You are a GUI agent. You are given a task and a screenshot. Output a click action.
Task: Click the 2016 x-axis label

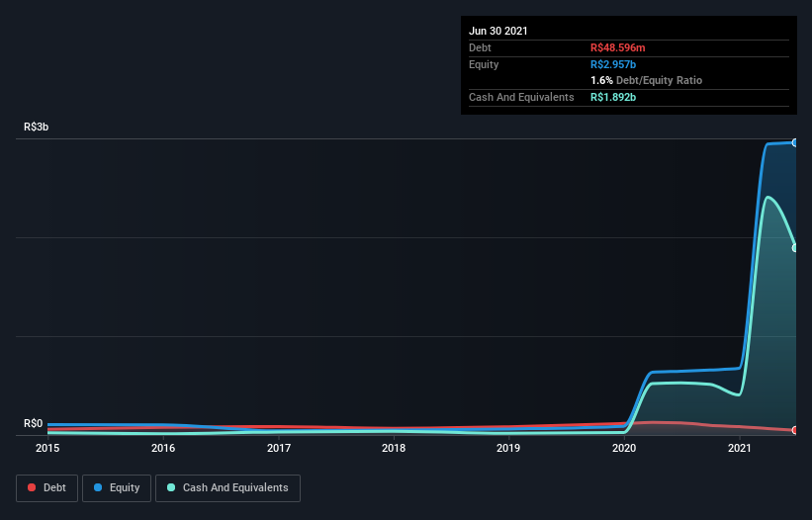[163, 448]
